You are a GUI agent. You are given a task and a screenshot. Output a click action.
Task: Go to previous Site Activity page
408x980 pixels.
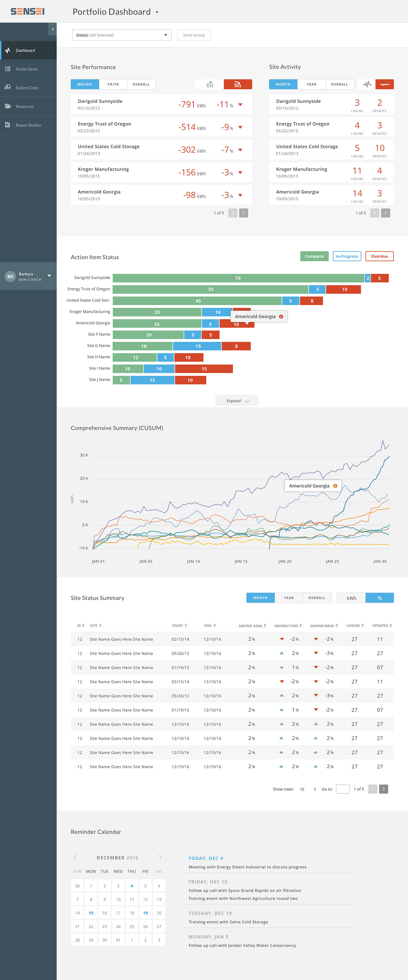pyautogui.click(x=375, y=213)
